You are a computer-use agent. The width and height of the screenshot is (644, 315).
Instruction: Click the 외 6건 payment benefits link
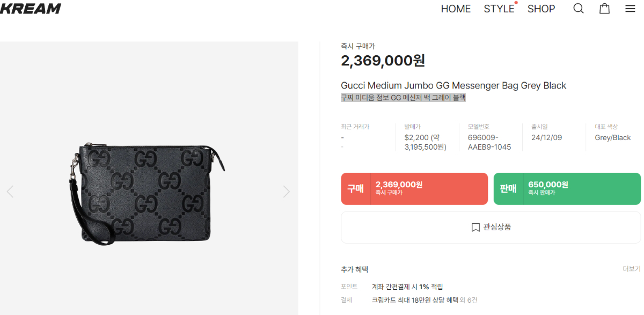coord(469,300)
